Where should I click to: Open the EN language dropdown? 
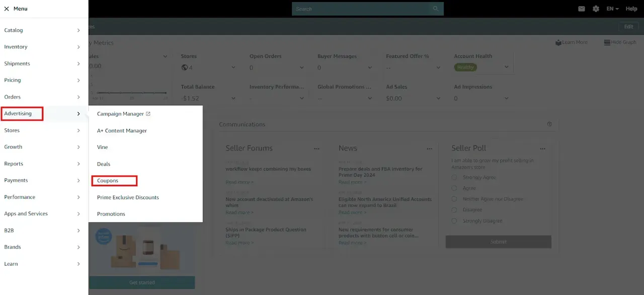612,9
